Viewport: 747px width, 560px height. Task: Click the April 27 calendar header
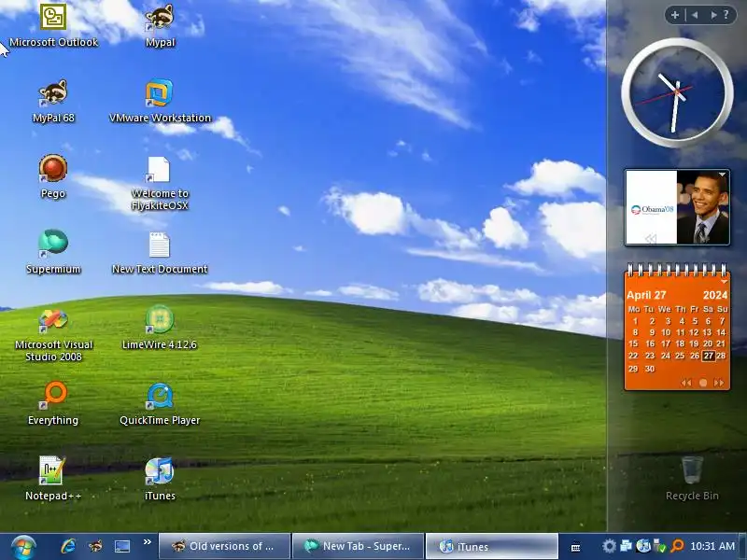[x=646, y=295]
